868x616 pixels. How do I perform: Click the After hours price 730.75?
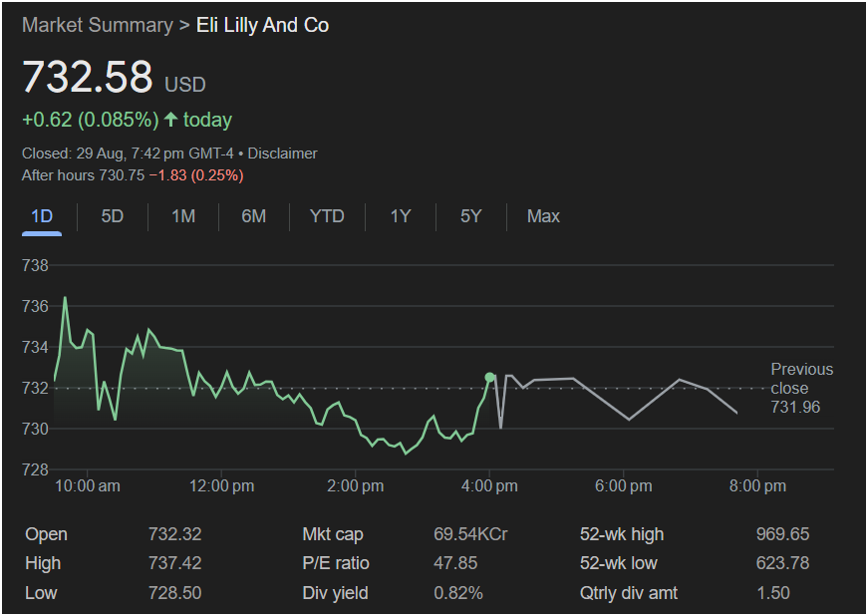[121, 175]
